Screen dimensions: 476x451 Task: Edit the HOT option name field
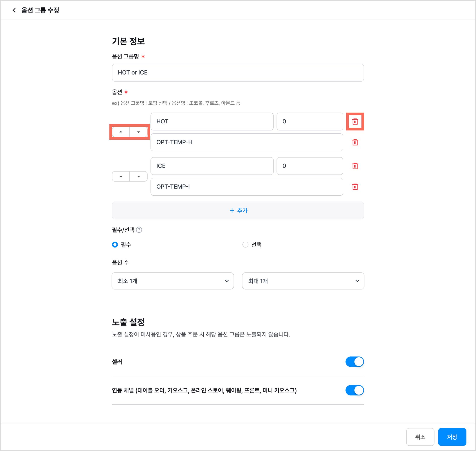pos(212,122)
